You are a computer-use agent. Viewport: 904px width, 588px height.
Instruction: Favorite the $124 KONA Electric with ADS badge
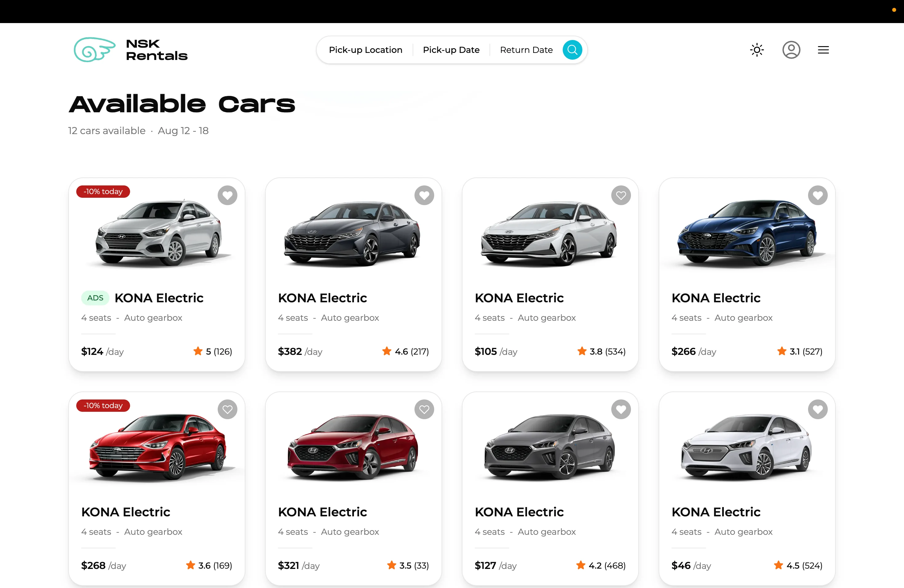pyautogui.click(x=227, y=195)
